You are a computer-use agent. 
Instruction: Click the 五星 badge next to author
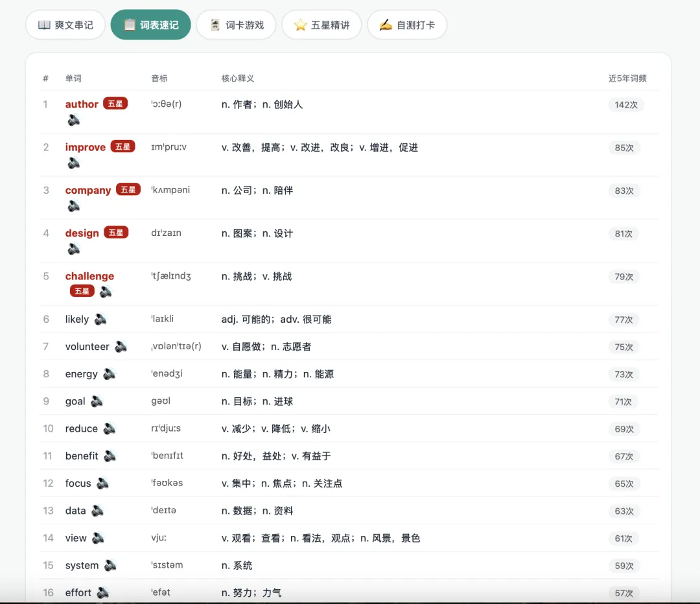pos(115,104)
